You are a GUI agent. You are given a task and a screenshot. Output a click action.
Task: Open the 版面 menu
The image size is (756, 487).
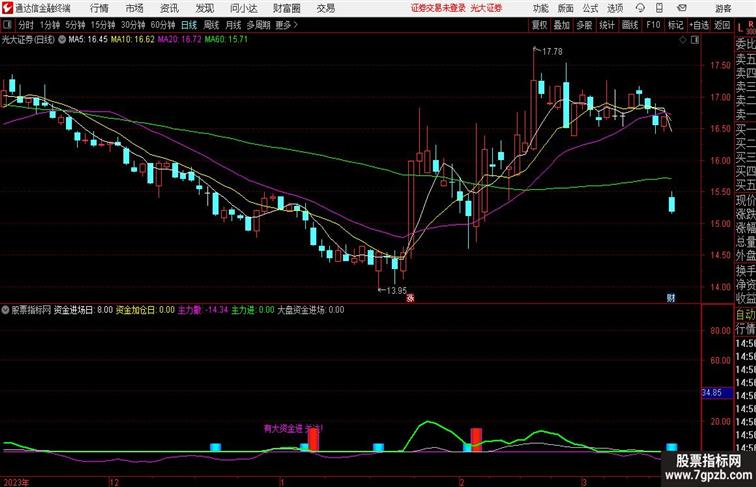(566, 8)
